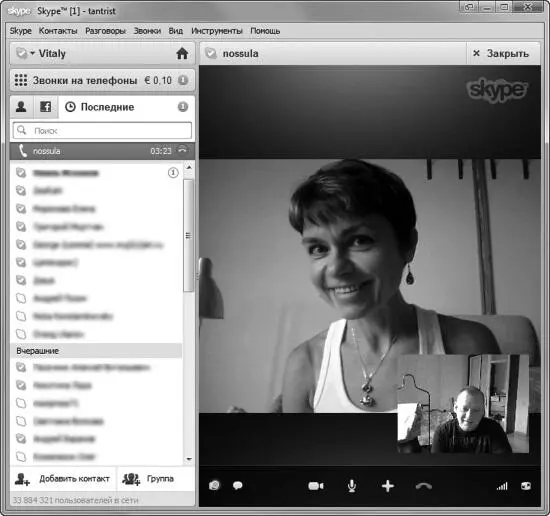Expand the Vitaly status dropdown arrow

tap(32, 53)
